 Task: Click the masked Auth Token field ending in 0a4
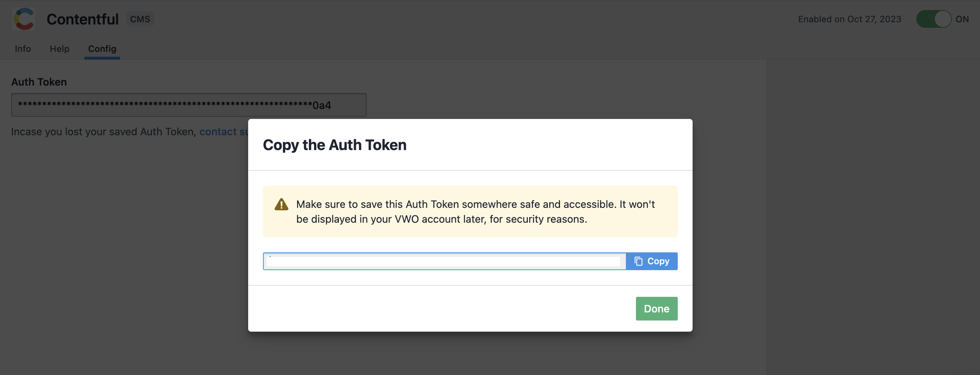(x=189, y=105)
